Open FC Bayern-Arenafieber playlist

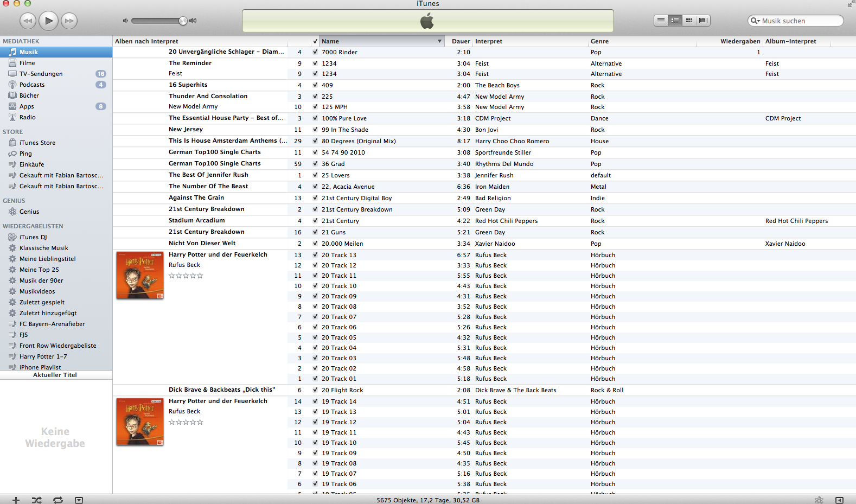pyautogui.click(x=56, y=324)
